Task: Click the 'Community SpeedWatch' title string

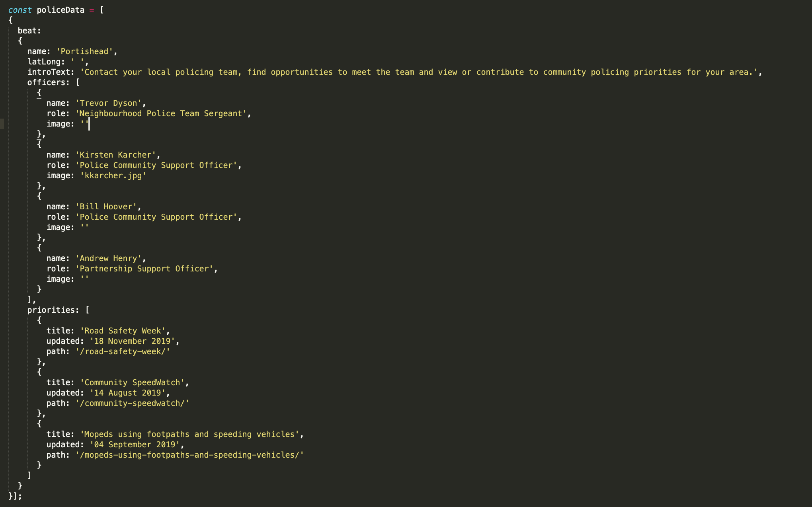Action: pyautogui.click(x=132, y=382)
